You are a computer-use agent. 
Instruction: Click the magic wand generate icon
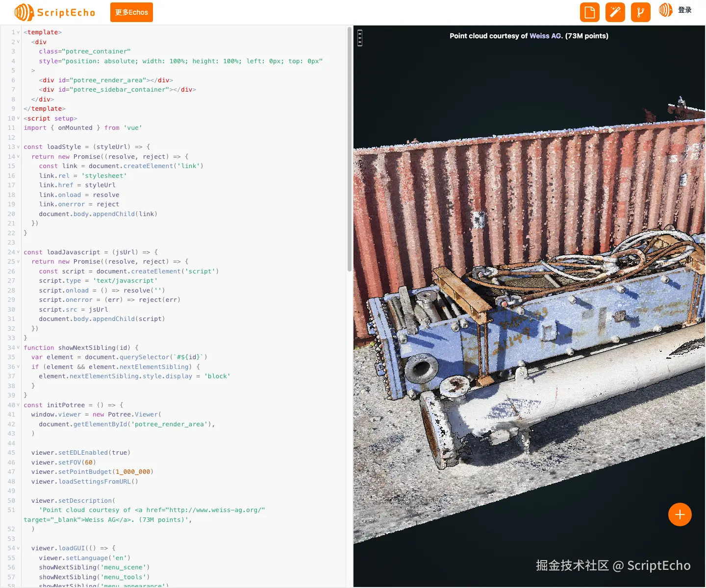(x=615, y=12)
